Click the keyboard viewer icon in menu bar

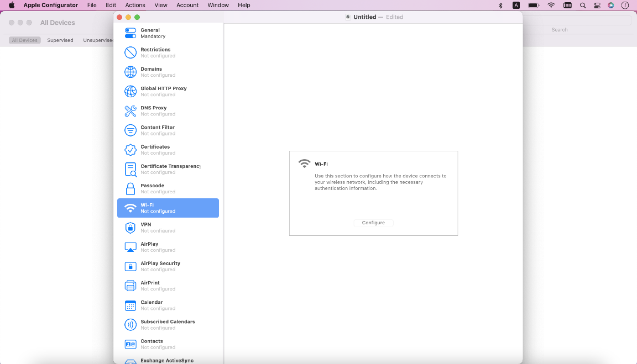coord(567,6)
